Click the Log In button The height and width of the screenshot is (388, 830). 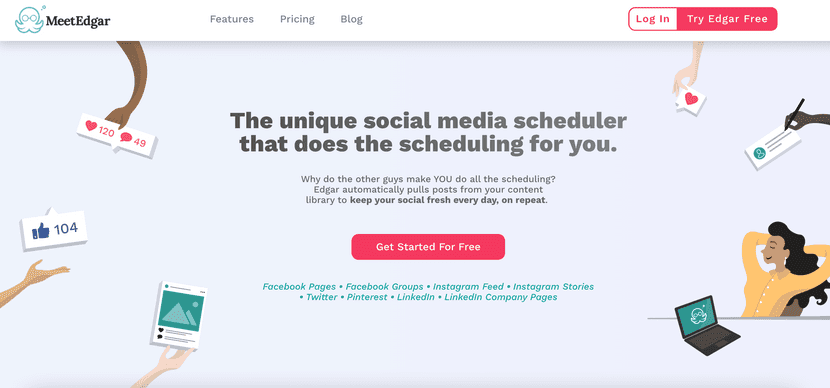pyautogui.click(x=653, y=19)
